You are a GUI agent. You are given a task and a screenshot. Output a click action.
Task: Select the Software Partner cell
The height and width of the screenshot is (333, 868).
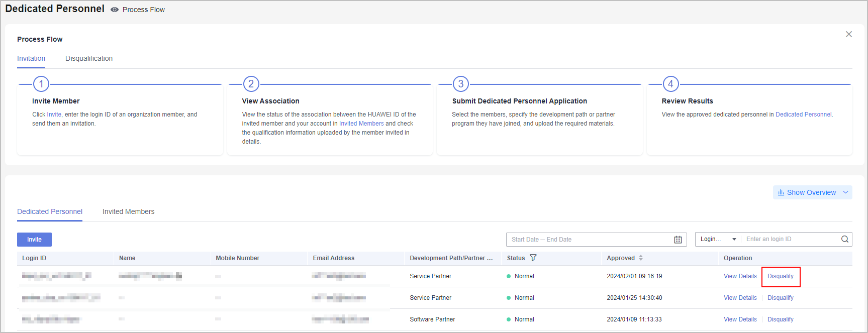pyautogui.click(x=432, y=319)
